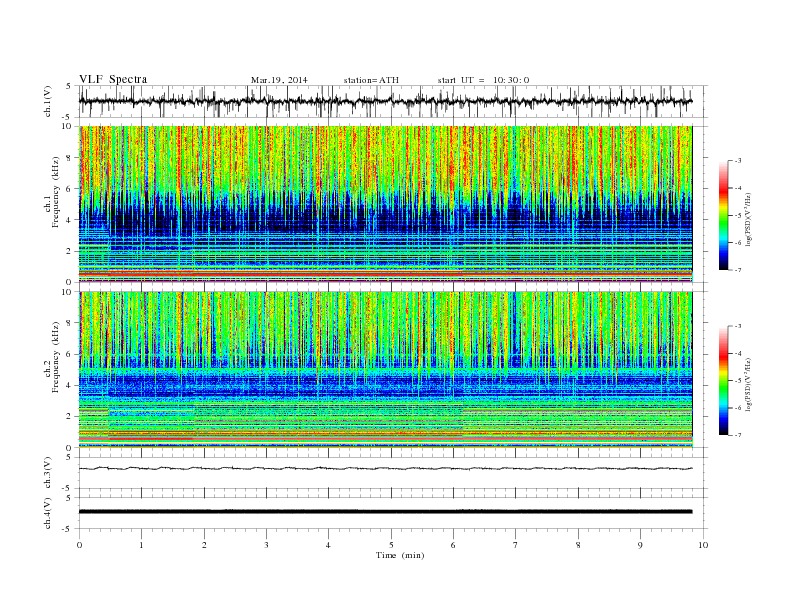Click time axis tick label '8'
Viewport: 792px width, 612px height.
[578, 545]
